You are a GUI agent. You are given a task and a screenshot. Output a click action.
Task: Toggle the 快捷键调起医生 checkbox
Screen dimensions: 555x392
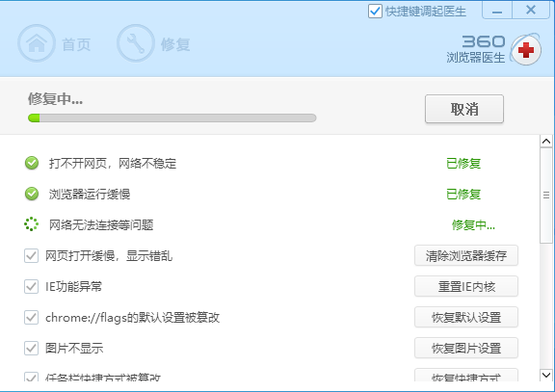click(x=375, y=12)
